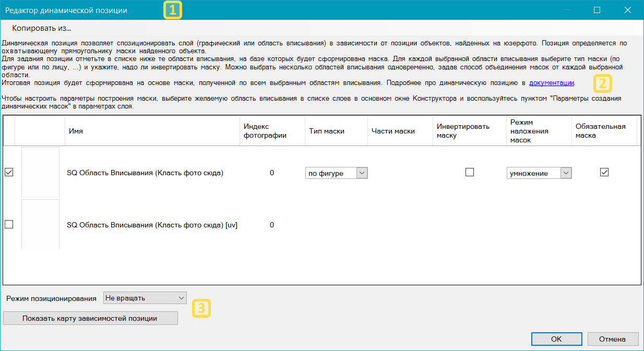Close the Редактор динамической позиции dialog

pyautogui.click(x=628, y=10)
